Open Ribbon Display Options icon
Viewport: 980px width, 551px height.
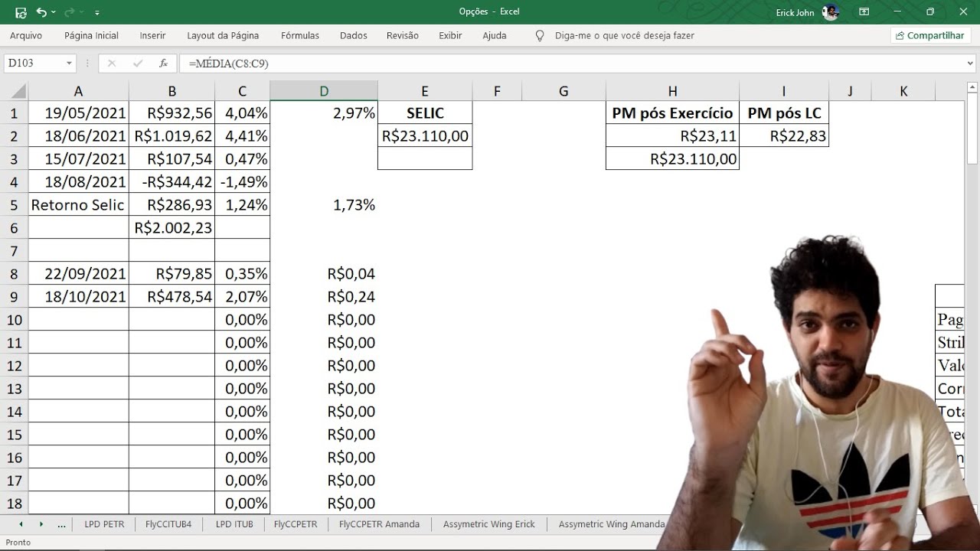(864, 11)
